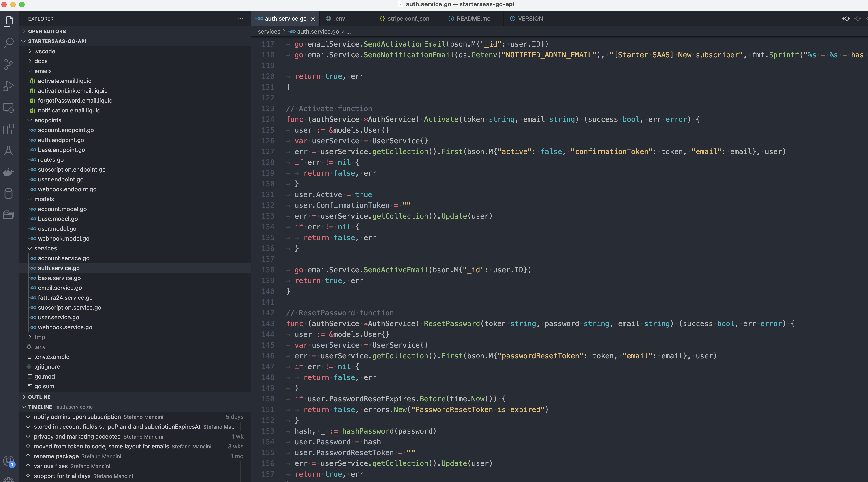Click the services breadcrumb segment
This screenshot has height=482, width=868.
269,32
